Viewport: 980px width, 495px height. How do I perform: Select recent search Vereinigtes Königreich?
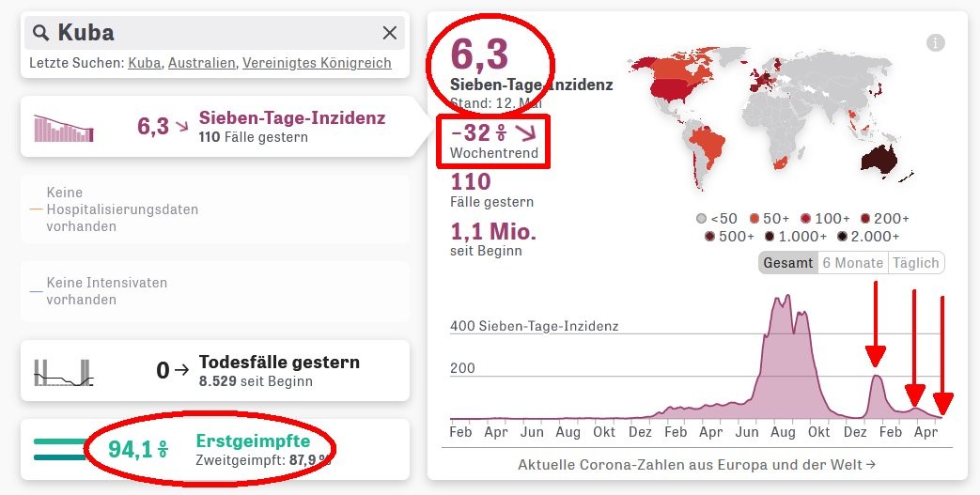[317, 63]
